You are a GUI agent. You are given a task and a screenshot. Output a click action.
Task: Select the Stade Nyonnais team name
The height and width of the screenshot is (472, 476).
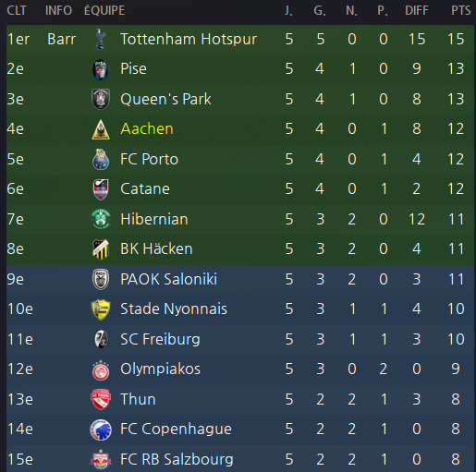tap(174, 309)
